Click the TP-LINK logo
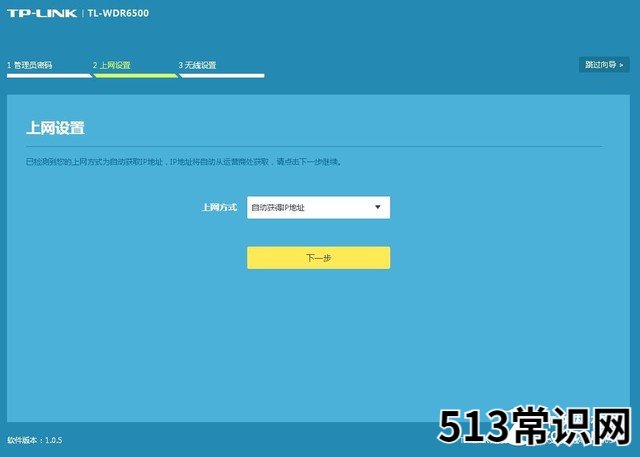This screenshot has width=640, height=457. tap(42, 13)
